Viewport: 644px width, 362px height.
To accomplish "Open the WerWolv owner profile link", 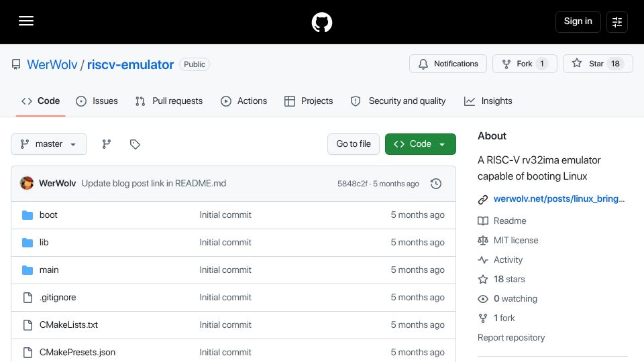I will point(52,64).
